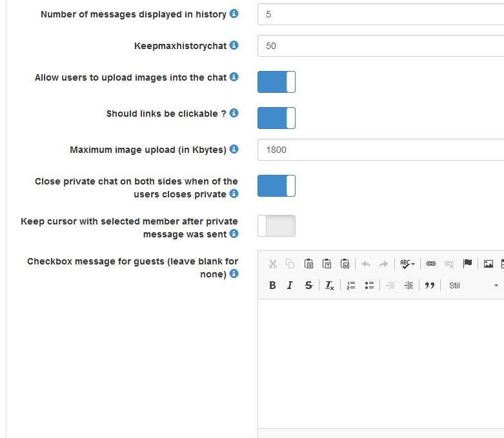
Task: Click the block quote icon
Action: 430,285
